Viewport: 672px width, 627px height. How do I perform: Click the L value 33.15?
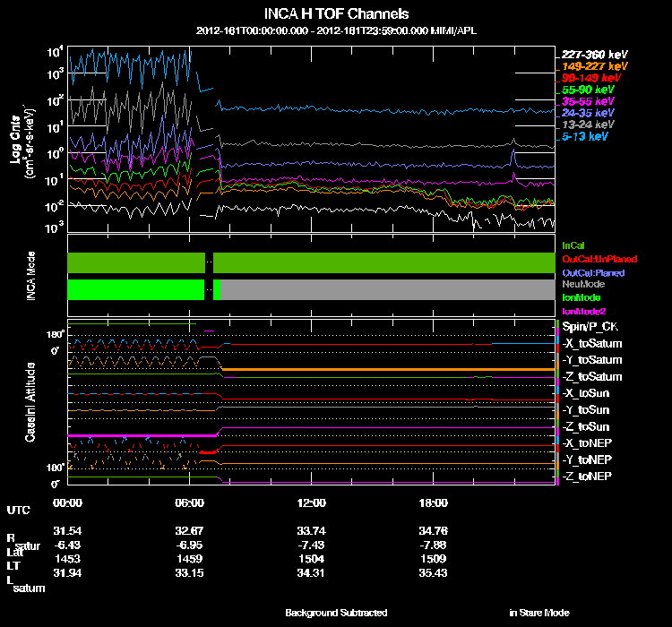[189, 573]
